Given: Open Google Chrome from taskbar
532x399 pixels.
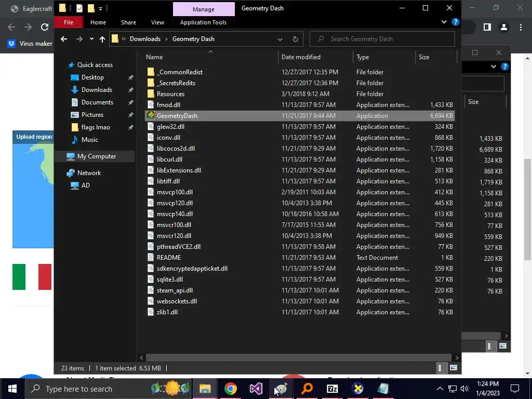Looking at the screenshot, I should point(230,389).
